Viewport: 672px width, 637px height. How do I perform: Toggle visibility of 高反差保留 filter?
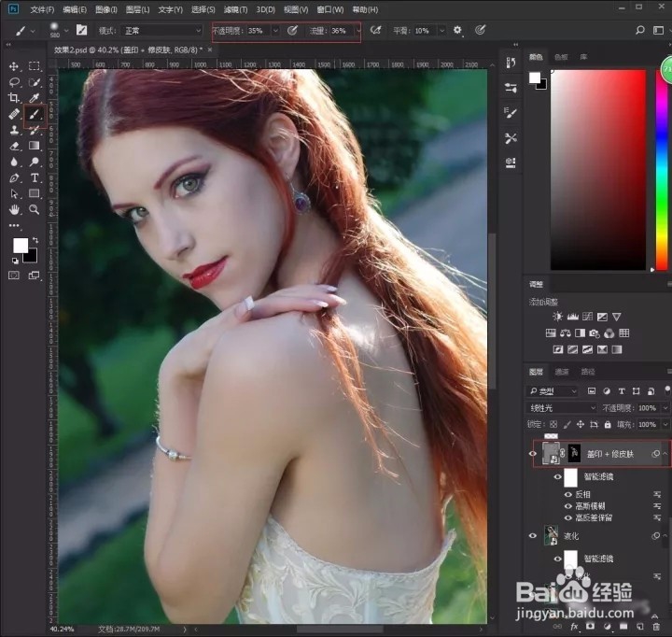point(568,517)
